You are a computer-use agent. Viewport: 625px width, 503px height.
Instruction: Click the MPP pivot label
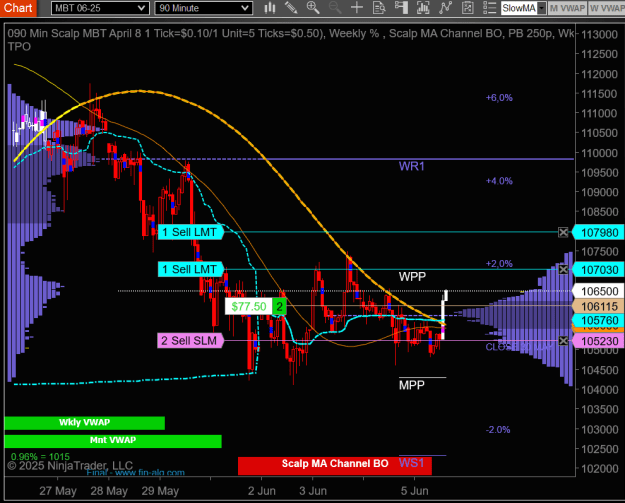(x=412, y=385)
